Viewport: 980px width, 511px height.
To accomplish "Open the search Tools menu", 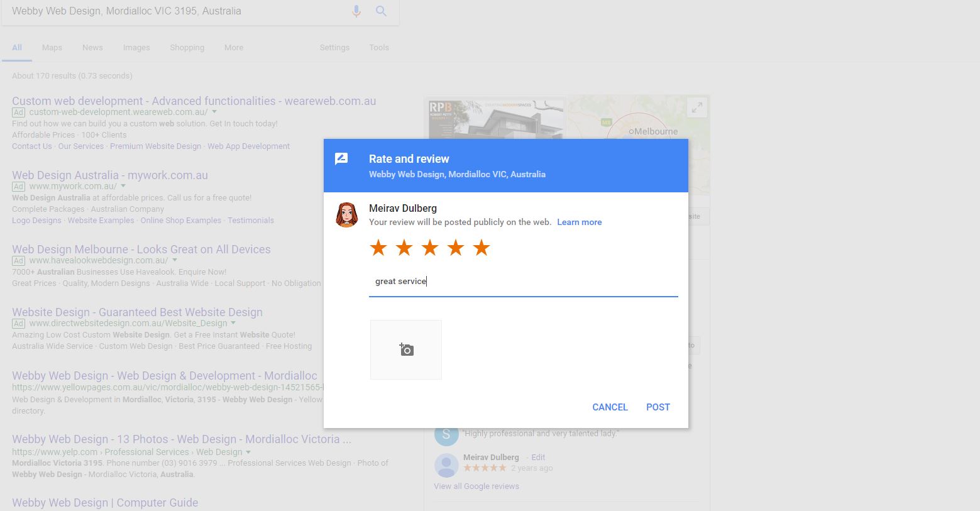I will (x=379, y=48).
